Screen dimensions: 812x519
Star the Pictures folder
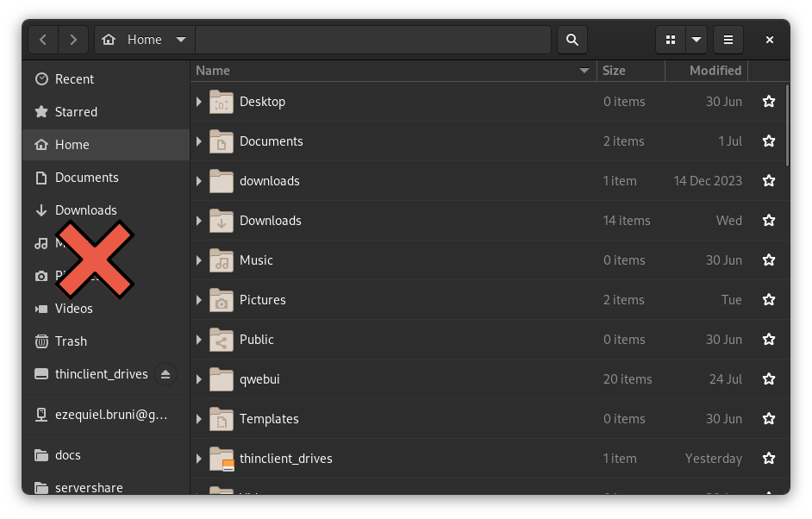pos(768,299)
